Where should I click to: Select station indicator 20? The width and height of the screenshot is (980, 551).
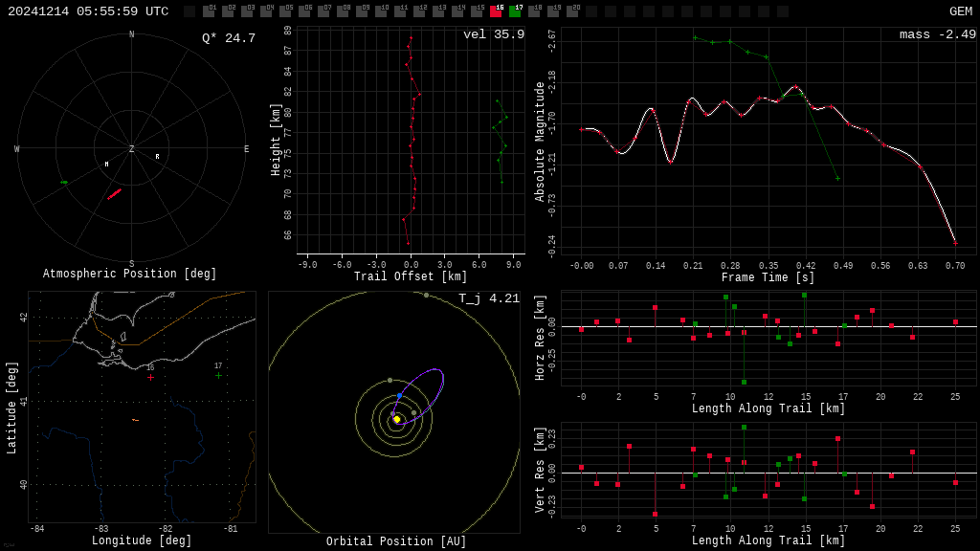coord(572,11)
